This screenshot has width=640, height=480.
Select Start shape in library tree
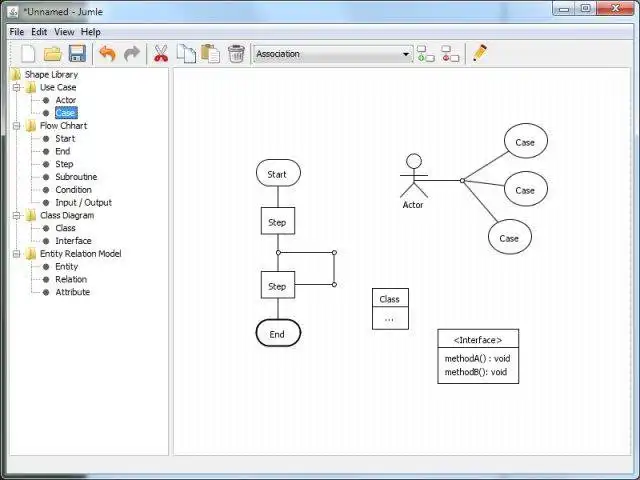[65, 138]
